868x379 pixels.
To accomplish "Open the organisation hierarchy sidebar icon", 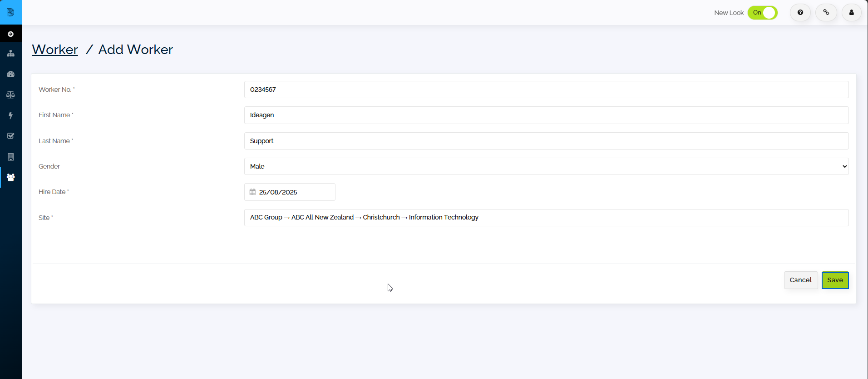I will tap(10, 54).
